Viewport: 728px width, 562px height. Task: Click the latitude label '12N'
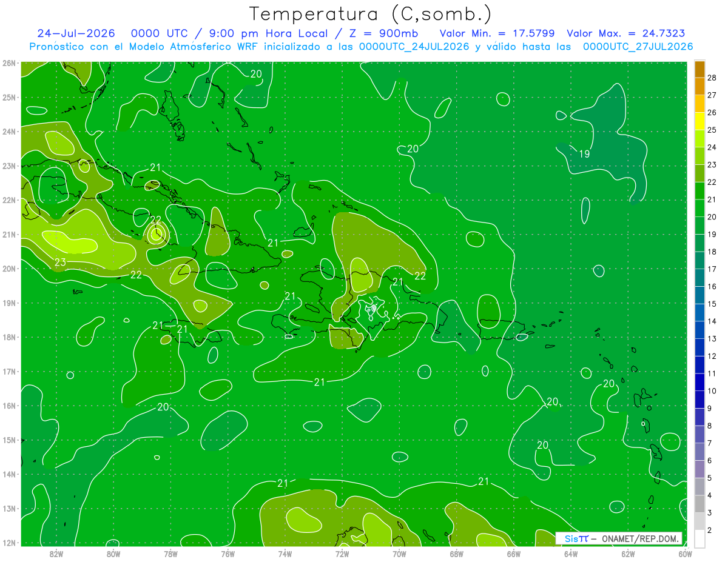pos(8,543)
